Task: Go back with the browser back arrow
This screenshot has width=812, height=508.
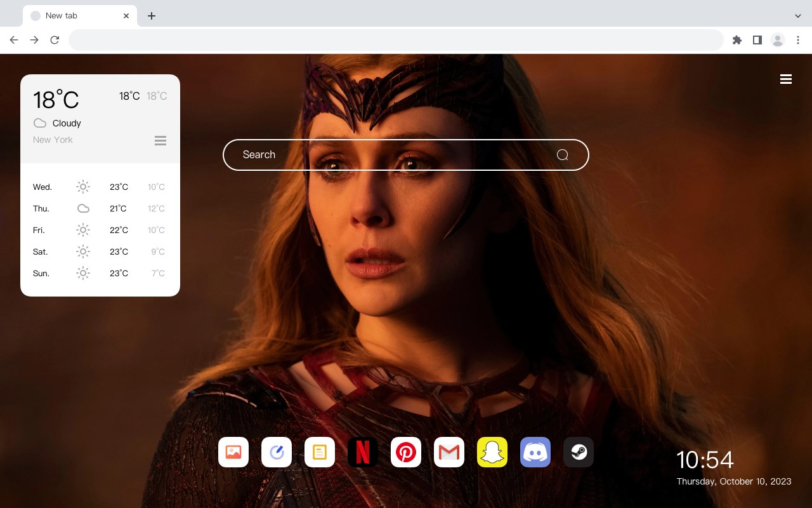Action: click(x=14, y=40)
